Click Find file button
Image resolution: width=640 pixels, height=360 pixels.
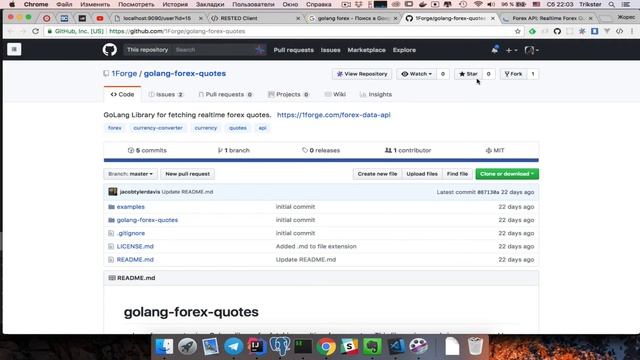click(457, 174)
